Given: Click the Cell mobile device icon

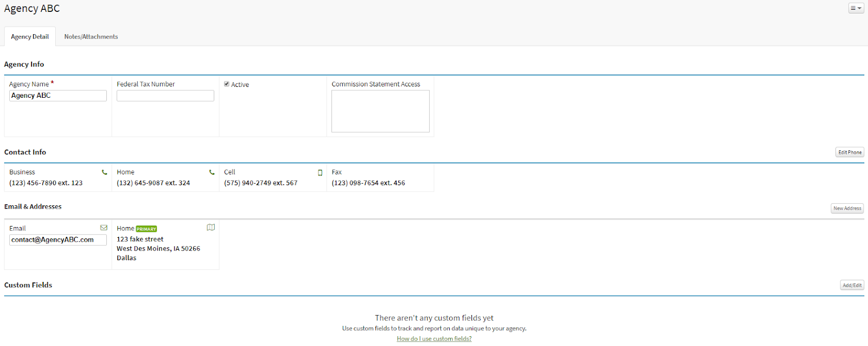Looking at the screenshot, I should click(320, 173).
